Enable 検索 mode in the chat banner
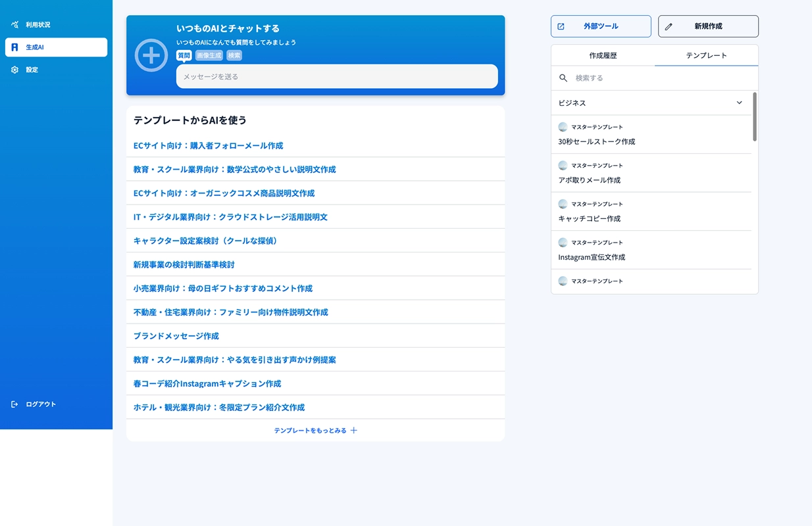 click(x=234, y=55)
